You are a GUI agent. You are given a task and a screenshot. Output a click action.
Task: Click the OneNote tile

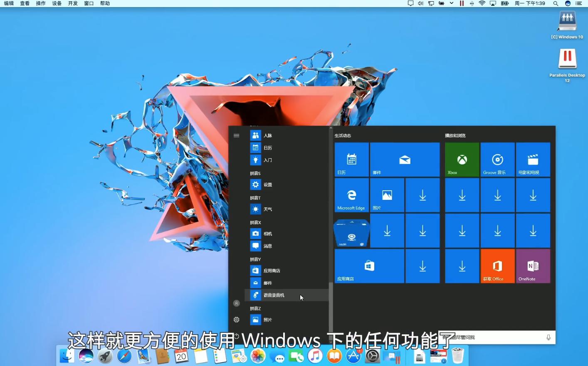533,266
